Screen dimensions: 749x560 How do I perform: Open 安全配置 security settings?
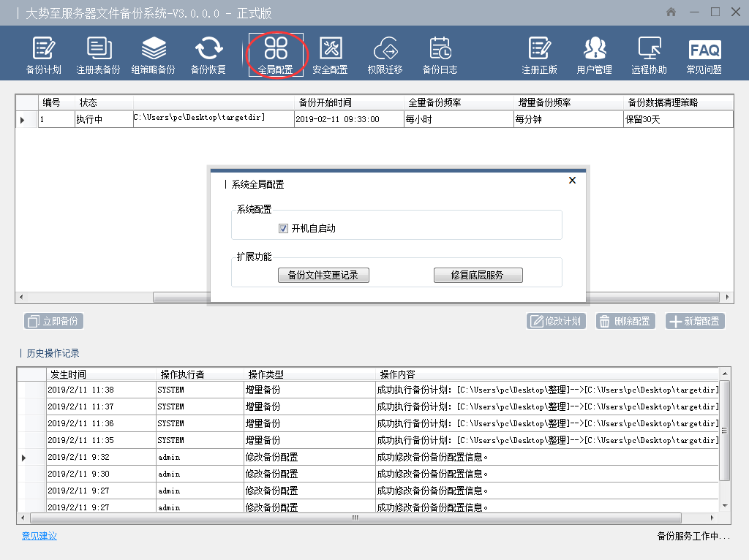[330, 55]
